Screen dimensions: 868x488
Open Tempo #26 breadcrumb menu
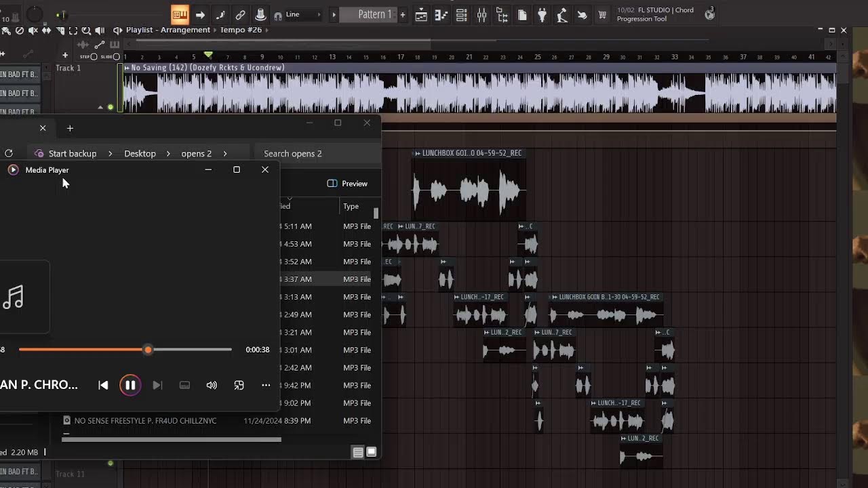pos(241,30)
